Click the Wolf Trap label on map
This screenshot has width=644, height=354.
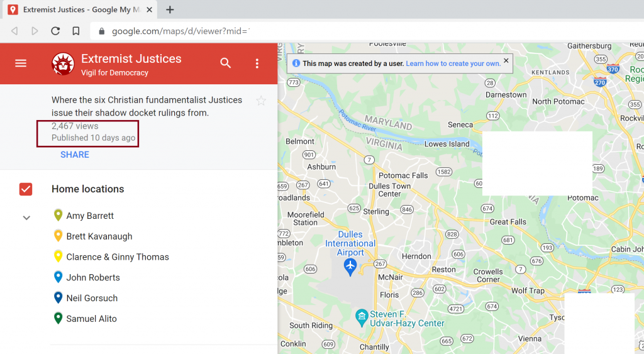pyautogui.click(x=528, y=290)
